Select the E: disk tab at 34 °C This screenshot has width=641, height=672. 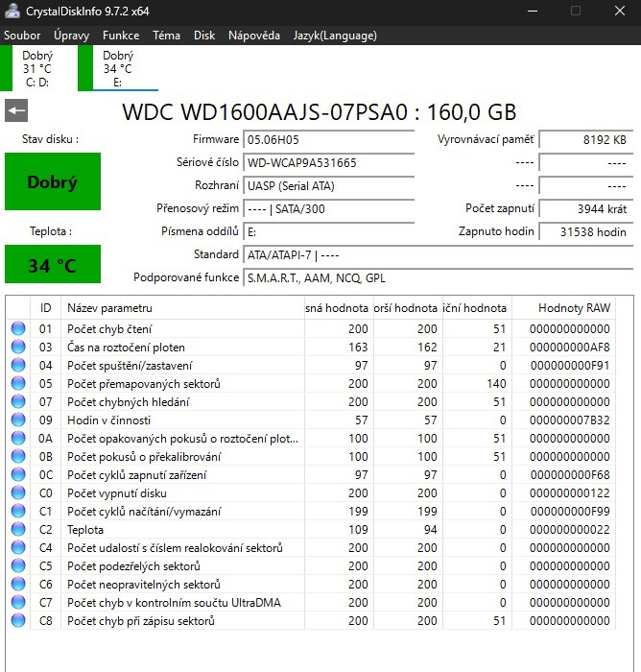(118, 68)
